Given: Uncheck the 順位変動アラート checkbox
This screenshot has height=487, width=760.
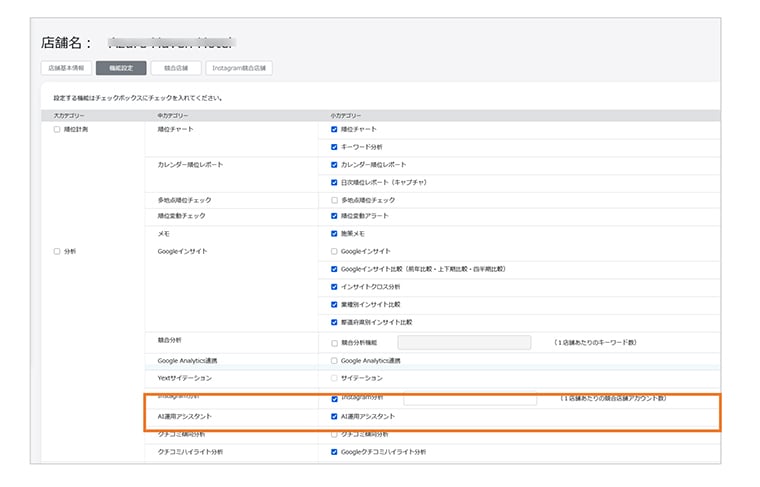Looking at the screenshot, I should (x=334, y=216).
